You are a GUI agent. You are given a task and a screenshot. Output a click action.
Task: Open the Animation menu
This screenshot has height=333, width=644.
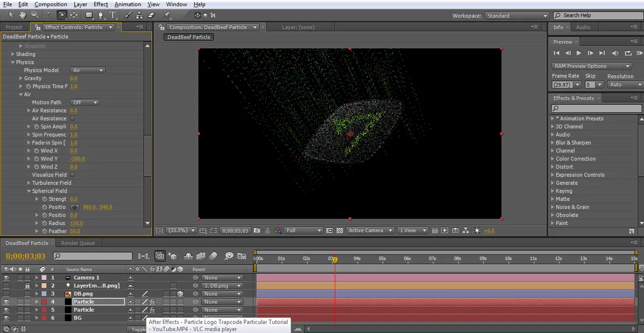[x=127, y=5]
